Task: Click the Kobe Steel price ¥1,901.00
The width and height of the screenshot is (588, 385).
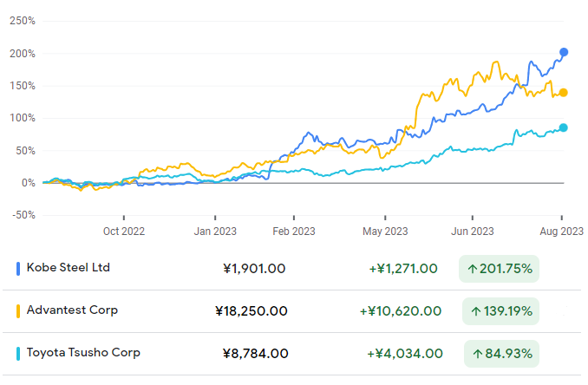Action: coord(254,269)
